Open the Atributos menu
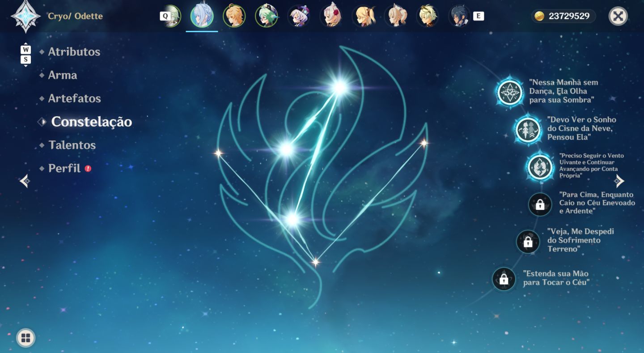Image resolution: width=644 pixels, height=353 pixels. point(74,52)
